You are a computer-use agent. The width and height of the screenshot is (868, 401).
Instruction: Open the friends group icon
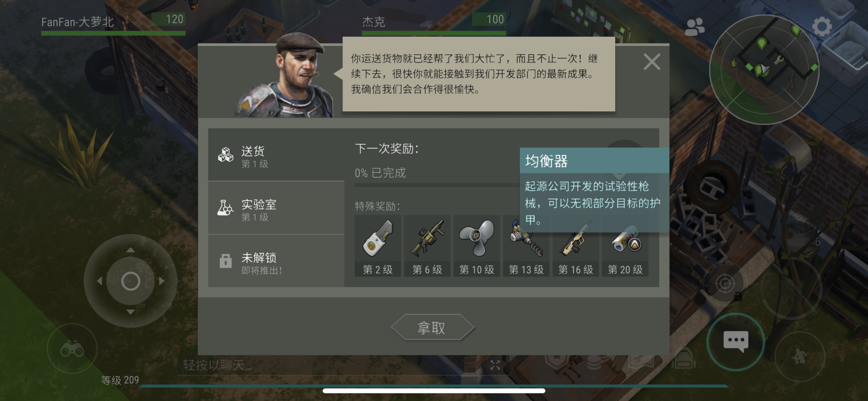[695, 27]
